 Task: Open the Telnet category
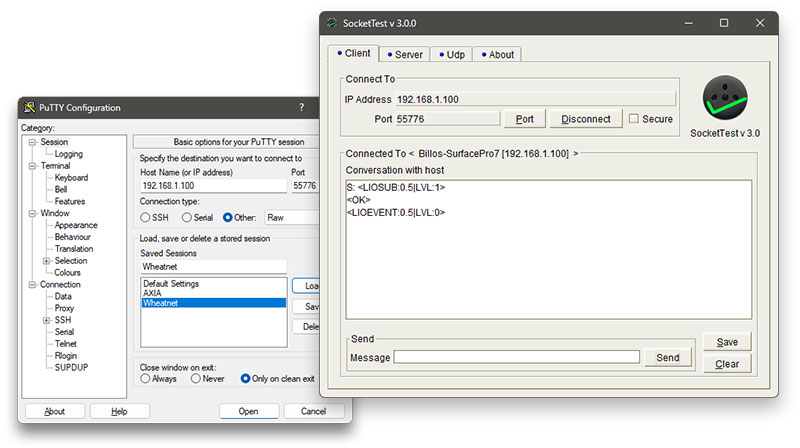pyautogui.click(x=66, y=344)
